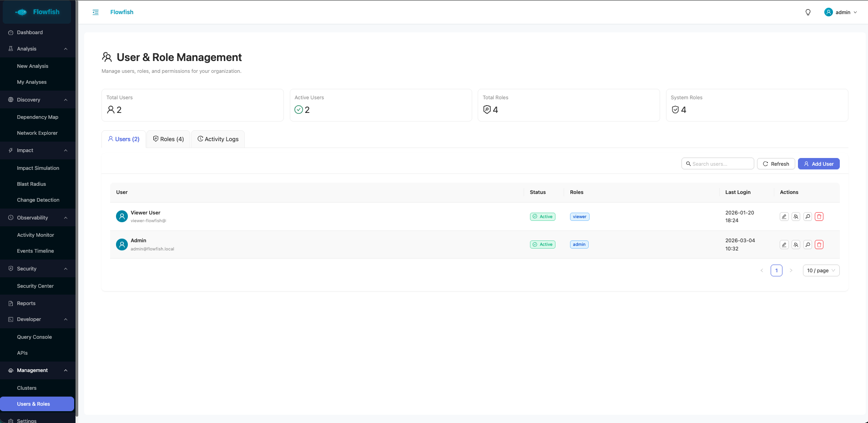Open the admin account dropdown
The width and height of the screenshot is (868, 423).
841,12
